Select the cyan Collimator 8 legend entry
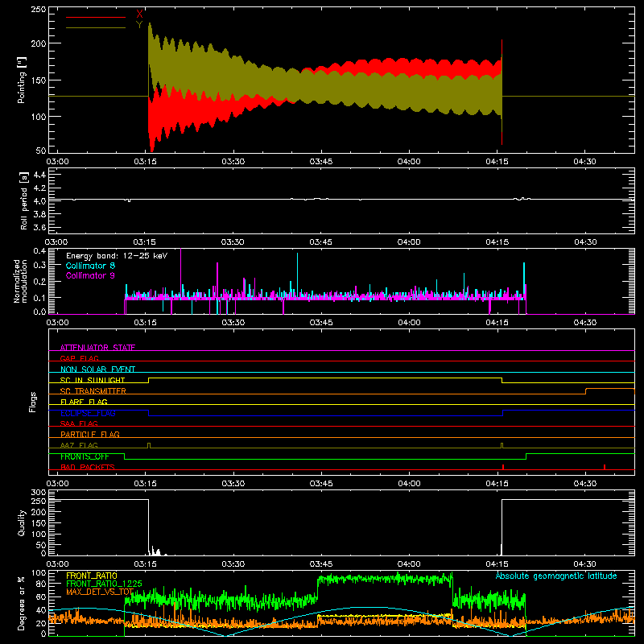The width and height of the screenshot is (644, 644). pyautogui.click(x=90, y=266)
